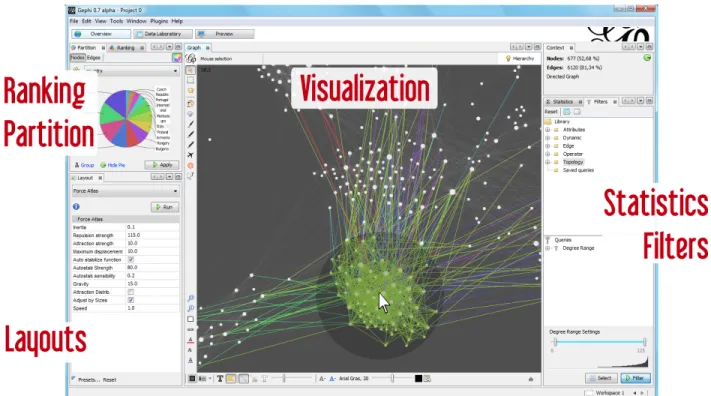Screen dimensions: 711x396
Task: Open the Preview view tab
Action: click(x=224, y=34)
